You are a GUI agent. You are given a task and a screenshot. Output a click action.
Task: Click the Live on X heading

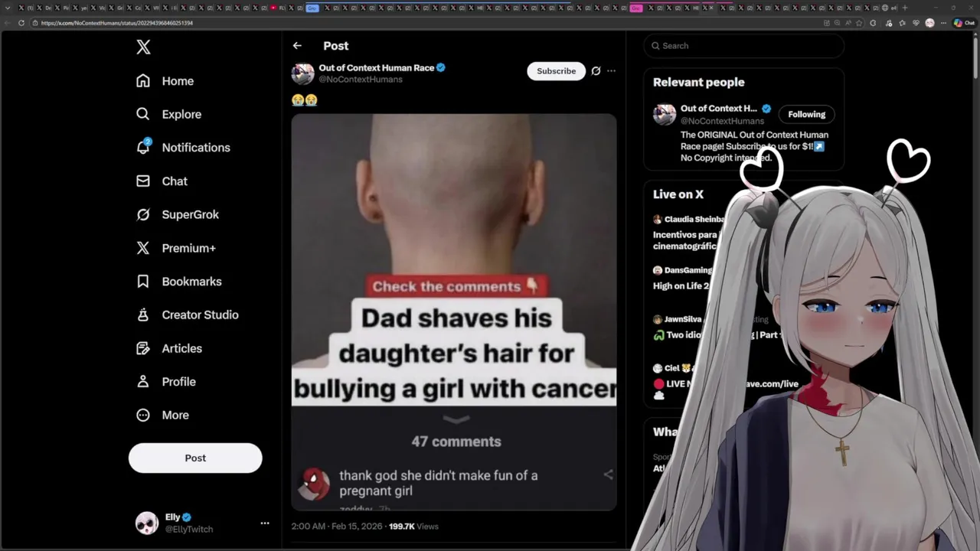point(678,194)
